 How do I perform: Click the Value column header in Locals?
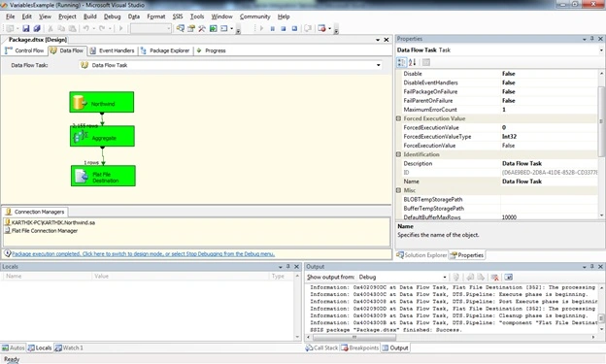[x=101, y=277]
